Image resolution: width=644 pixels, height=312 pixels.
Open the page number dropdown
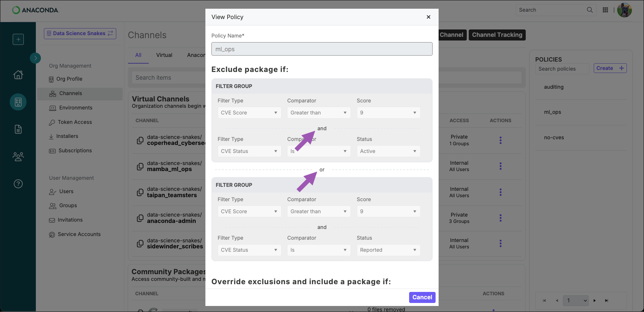coord(576,301)
